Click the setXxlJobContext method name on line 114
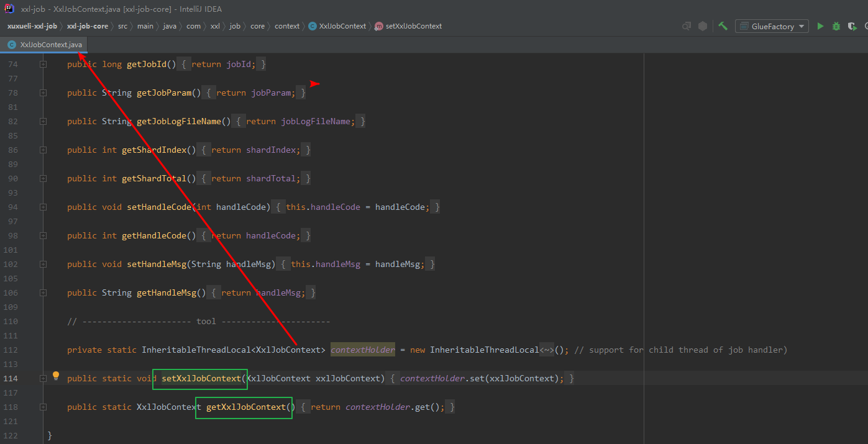The height and width of the screenshot is (444, 868). pos(201,378)
